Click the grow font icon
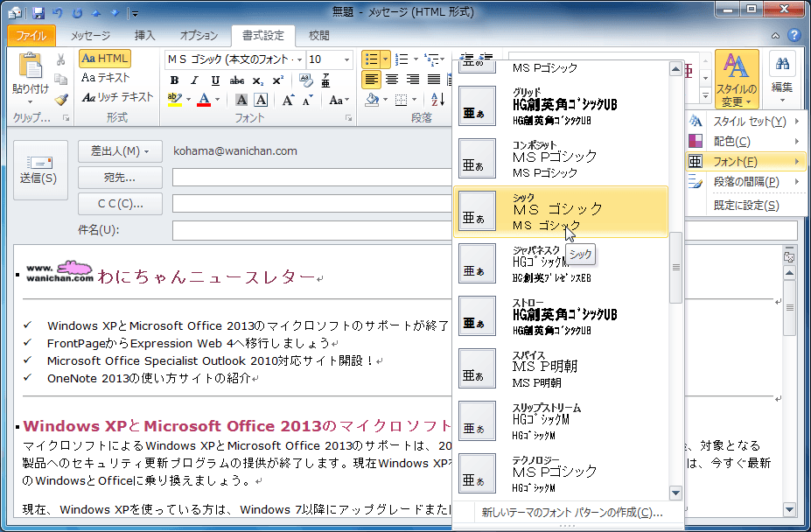 pos(288,100)
